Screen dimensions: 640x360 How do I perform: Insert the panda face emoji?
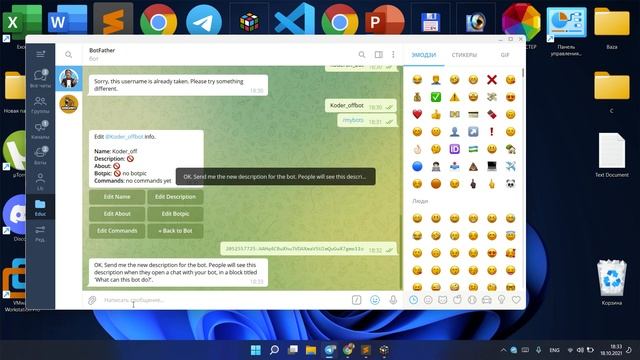coord(510,184)
